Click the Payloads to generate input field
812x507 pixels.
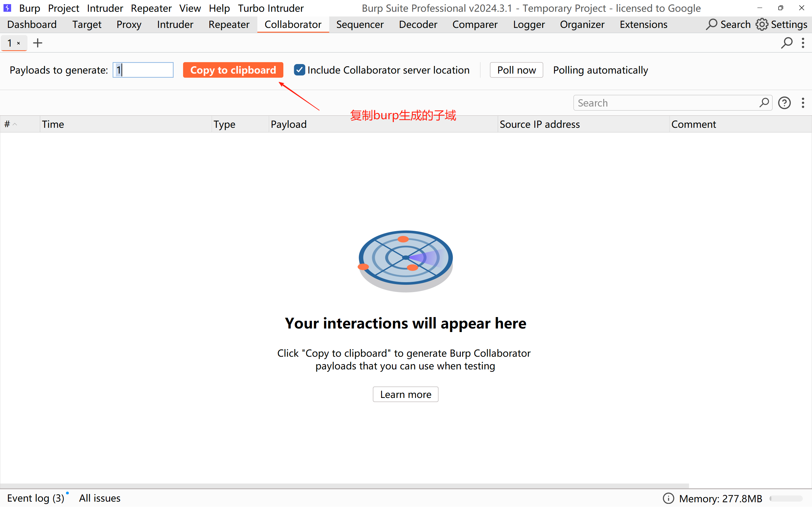click(143, 70)
